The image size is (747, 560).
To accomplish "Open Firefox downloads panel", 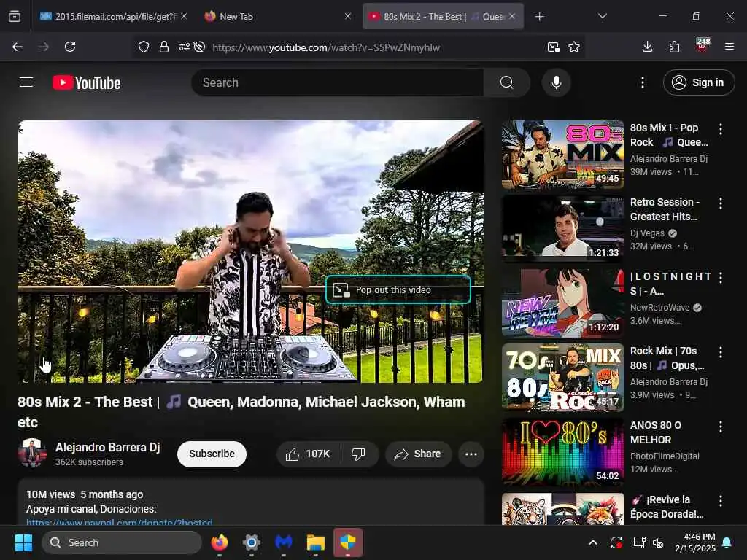I will [647, 47].
